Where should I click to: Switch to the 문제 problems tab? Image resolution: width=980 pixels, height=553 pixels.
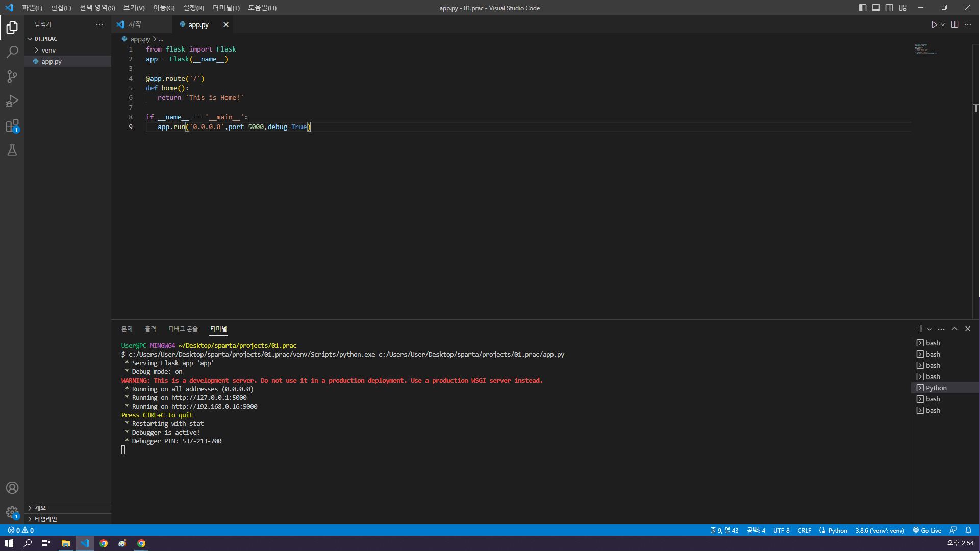pyautogui.click(x=127, y=329)
